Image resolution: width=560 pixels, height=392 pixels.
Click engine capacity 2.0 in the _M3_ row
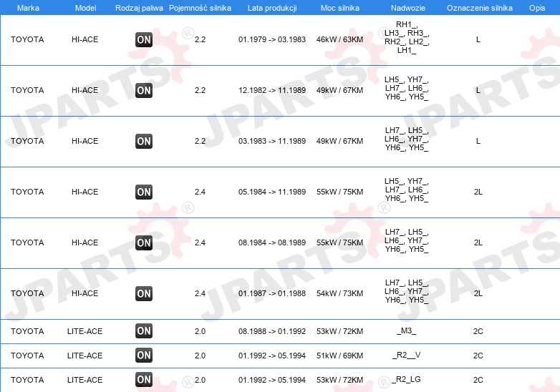click(200, 331)
